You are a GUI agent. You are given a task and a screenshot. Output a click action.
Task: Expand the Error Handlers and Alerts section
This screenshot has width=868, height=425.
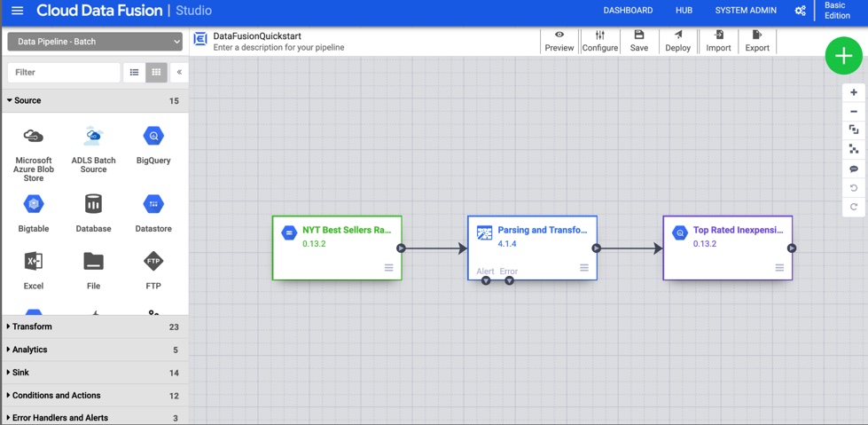coord(95,417)
